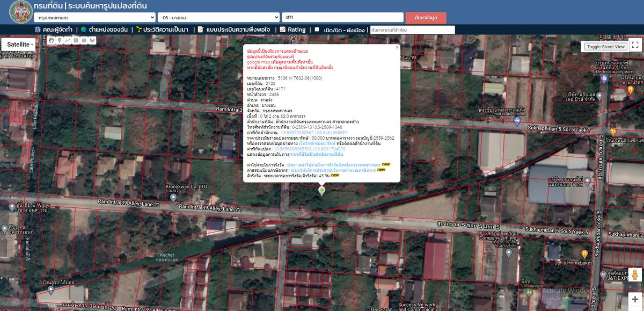This screenshot has width=644, height=311.
Task: Click in the parcel number field 4171
Action: (x=342, y=17)
